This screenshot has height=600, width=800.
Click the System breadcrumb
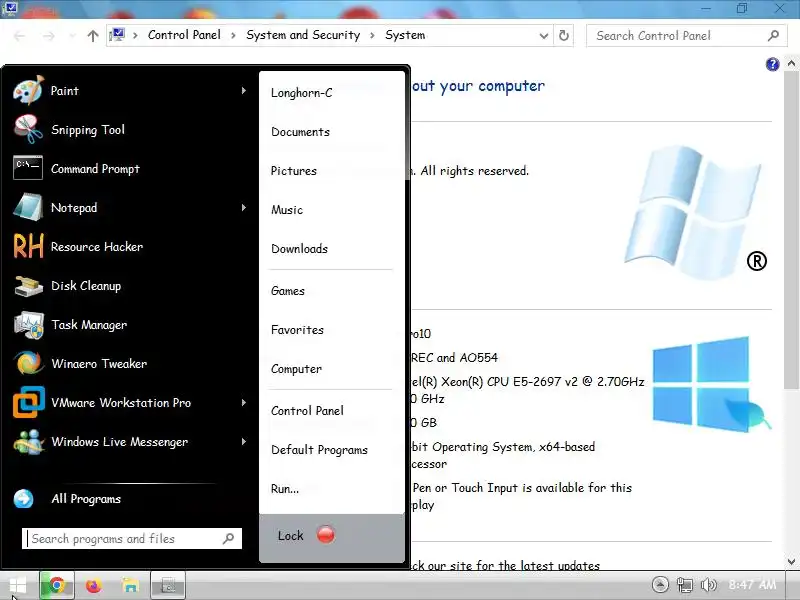[x=405, y=35]
